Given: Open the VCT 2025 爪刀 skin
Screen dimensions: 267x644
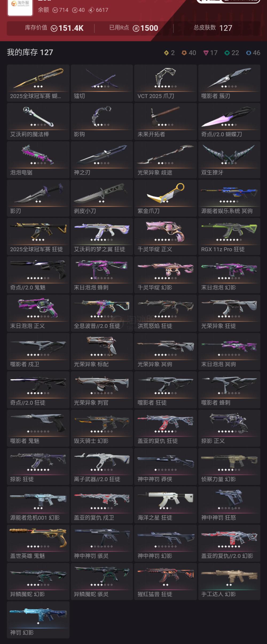Looking at the screenshot, I should click(x=166, y=83).
